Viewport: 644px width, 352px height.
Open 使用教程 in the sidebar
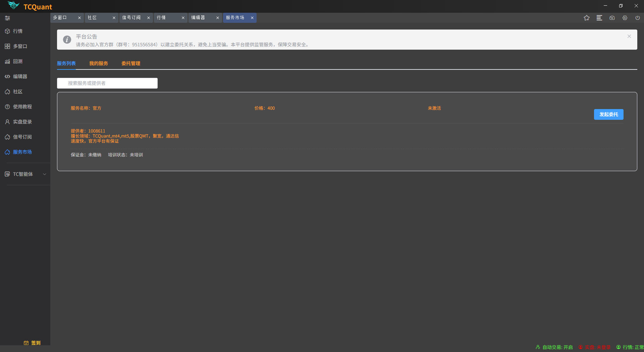[22, 107]
